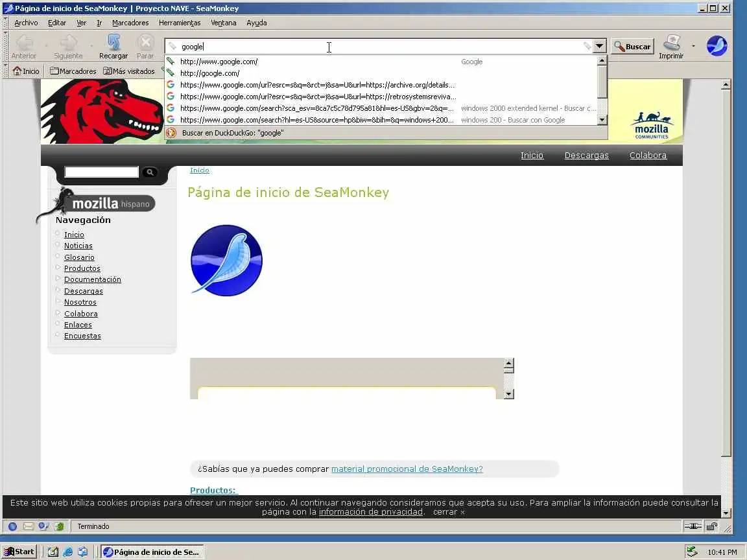Click the large SeaMonkey logo image
This screenshot has width=747, height=560.
click(226, 261)
